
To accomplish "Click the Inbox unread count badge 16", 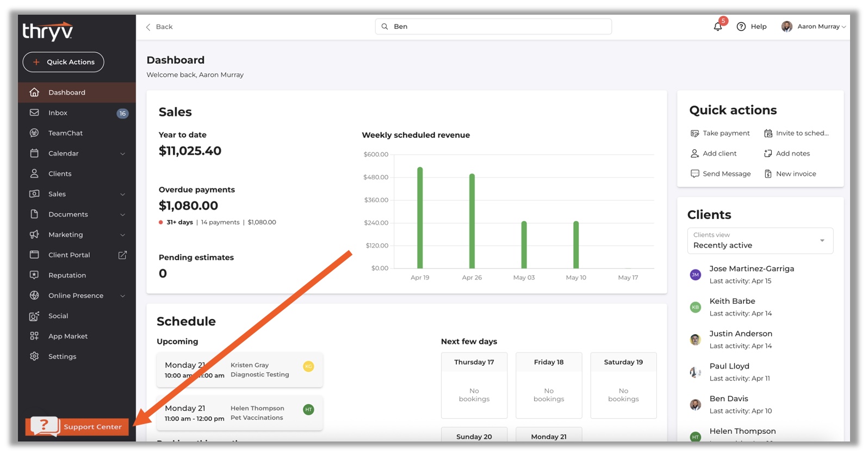I will (122, 113).
